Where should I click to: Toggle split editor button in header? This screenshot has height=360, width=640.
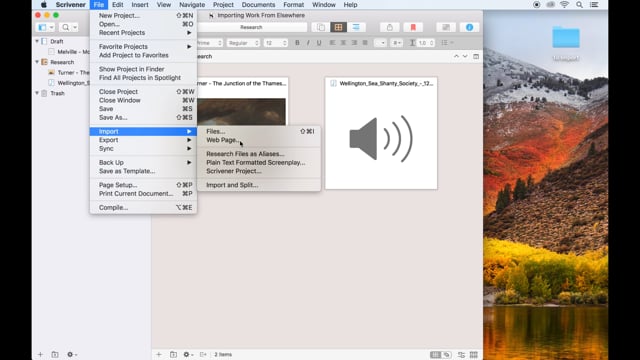pos(476,56)
